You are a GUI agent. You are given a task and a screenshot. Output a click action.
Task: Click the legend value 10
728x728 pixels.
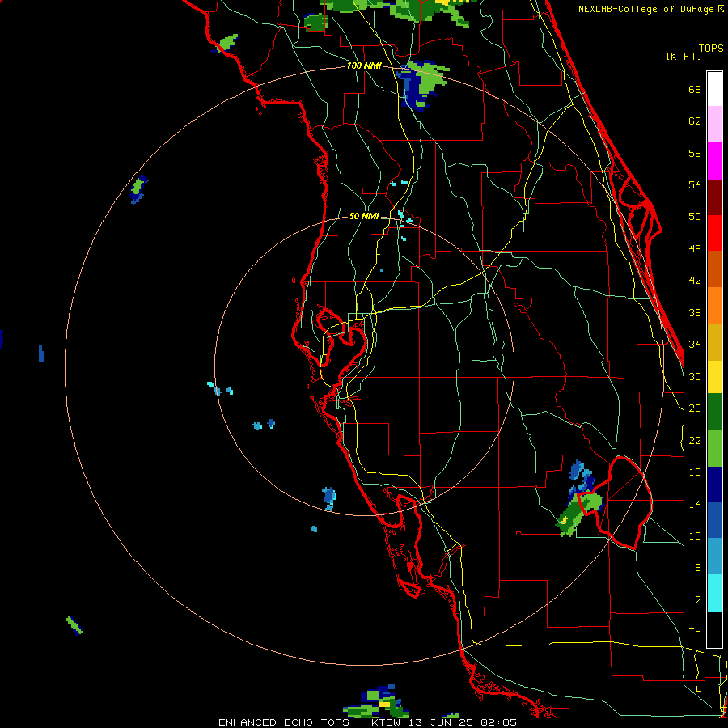[x=695, y=535]
